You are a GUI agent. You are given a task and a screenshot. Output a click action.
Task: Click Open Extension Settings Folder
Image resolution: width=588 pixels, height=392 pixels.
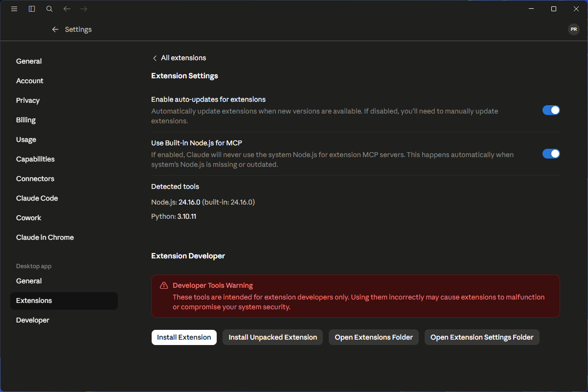click(482, 337)
